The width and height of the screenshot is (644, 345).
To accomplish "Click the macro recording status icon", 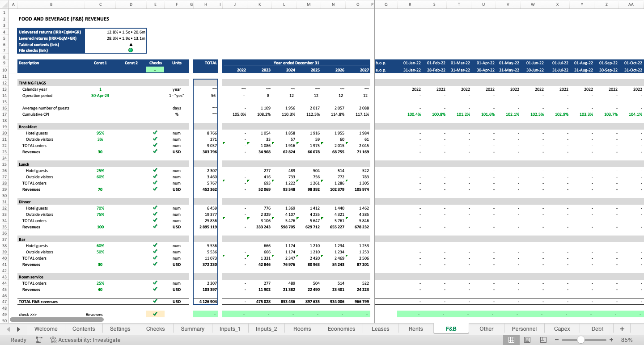I will point(39,340).
